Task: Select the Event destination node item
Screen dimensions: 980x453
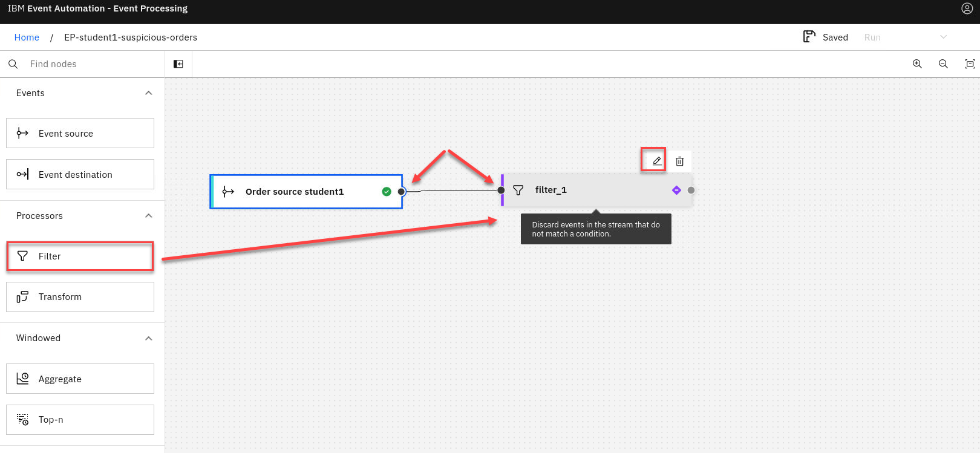Action: [80, 174]
